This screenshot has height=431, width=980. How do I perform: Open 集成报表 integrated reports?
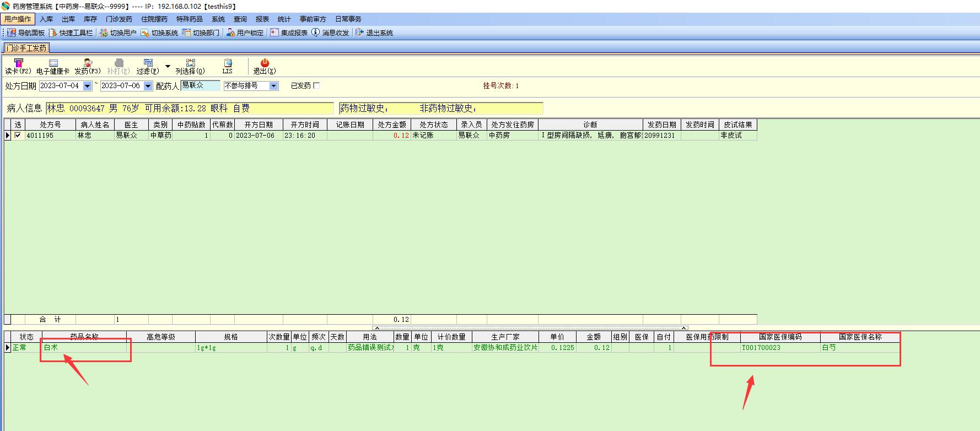point(289,33)
